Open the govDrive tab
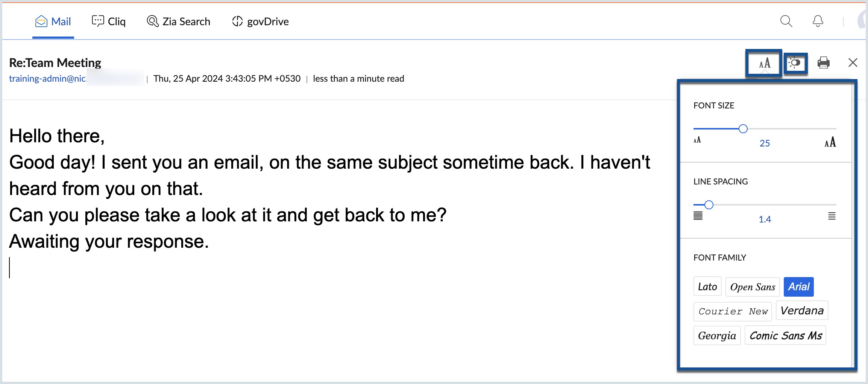Screen dimensions: 868x384 click(260, 21)
